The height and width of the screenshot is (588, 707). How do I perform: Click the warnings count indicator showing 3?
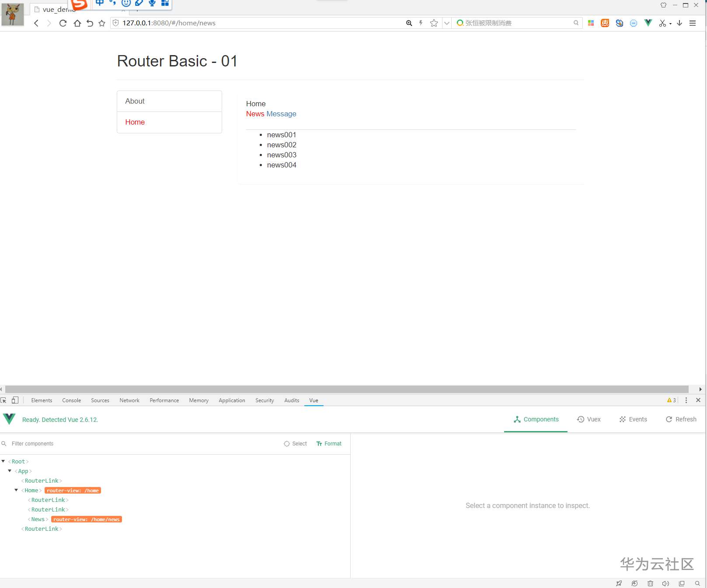[x=672, y=400]
